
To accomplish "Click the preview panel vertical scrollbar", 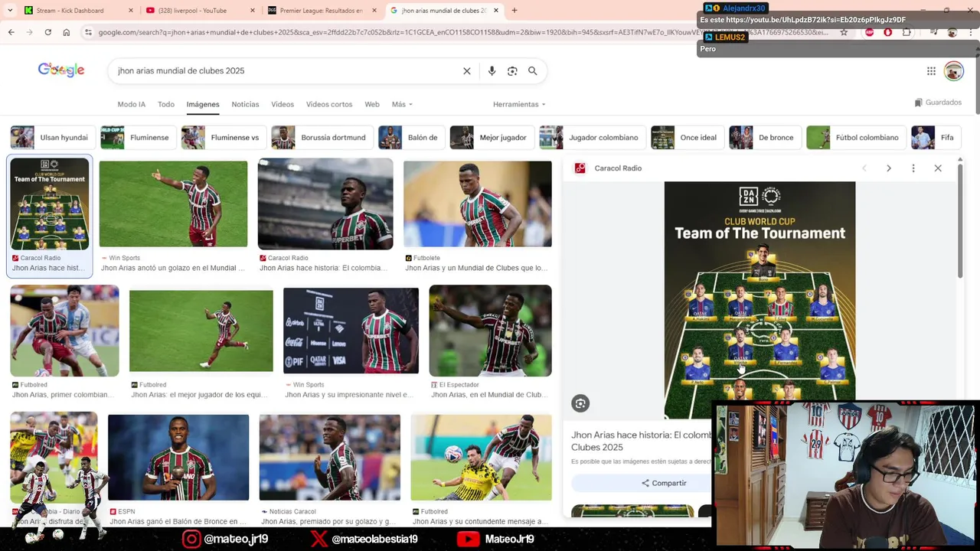I will pyautogui.click(x=959, y=222).
